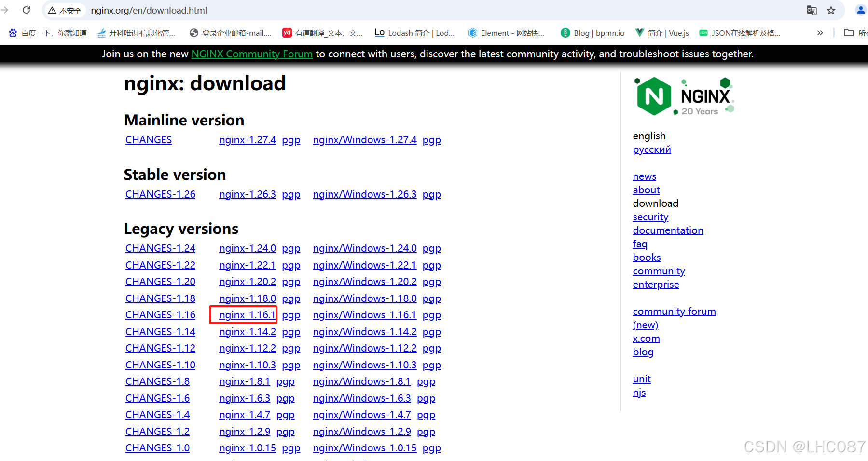
Task: Open the Lodash bookmark
Action: tap(414, 33)
